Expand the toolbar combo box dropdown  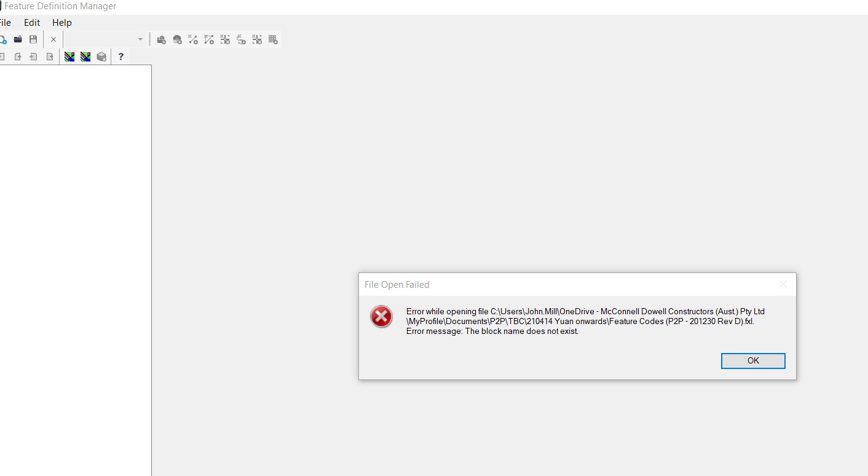[140, 39]
